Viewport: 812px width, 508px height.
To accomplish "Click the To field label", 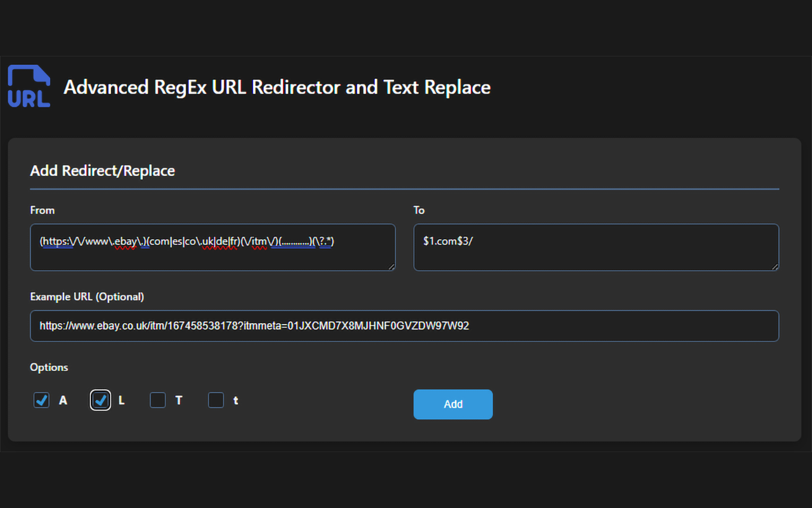I will [x=419, y=210].
